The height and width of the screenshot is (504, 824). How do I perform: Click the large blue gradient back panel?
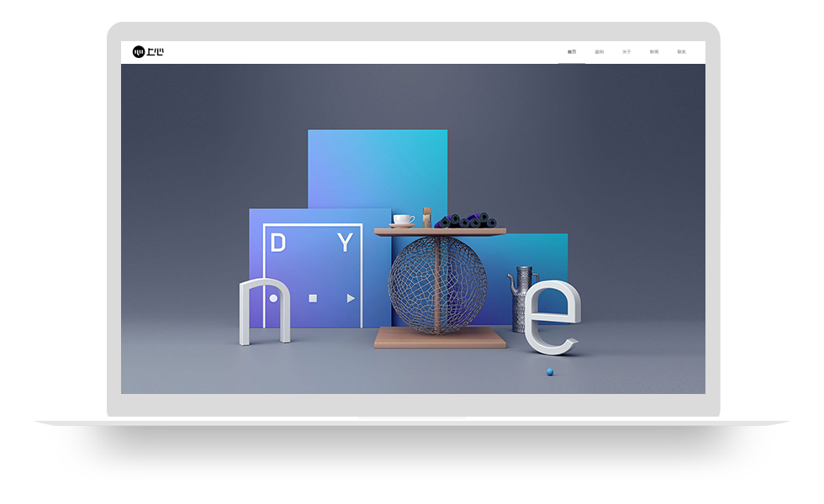pos(377,168)
